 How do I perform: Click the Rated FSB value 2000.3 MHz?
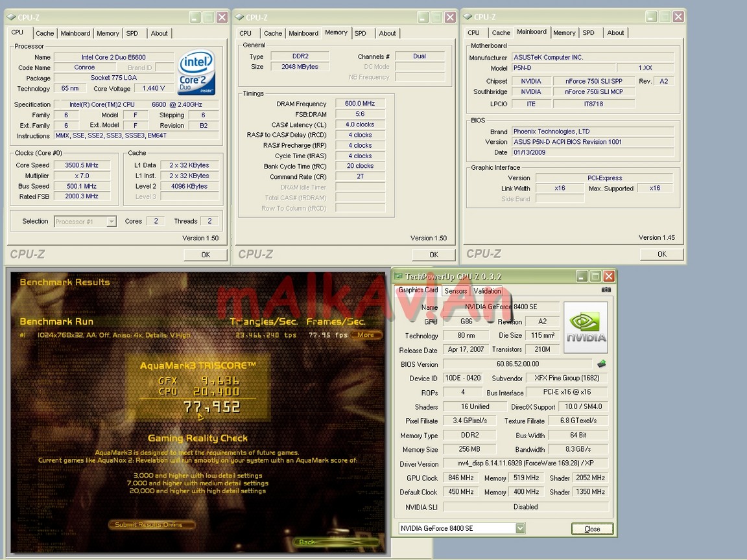pyautogui.click(x=82, y=196)
